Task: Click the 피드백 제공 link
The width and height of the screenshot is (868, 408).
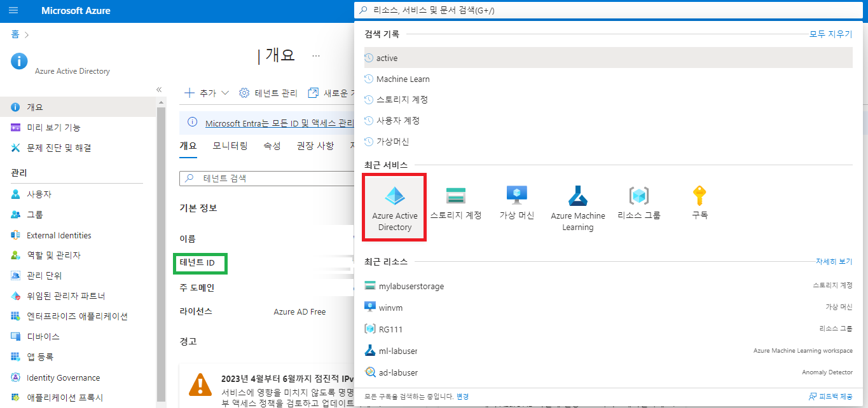Action: point(836,397)
